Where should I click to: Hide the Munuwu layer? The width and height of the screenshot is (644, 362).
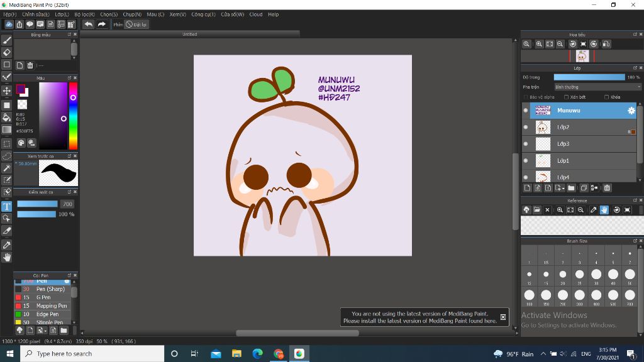526,111
